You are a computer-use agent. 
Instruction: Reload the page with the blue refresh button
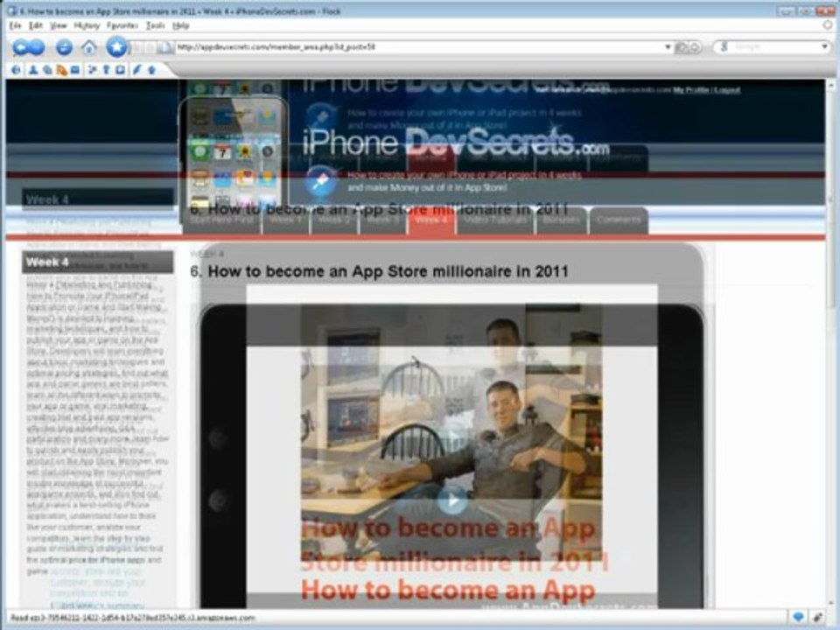(x=64, y=47)
